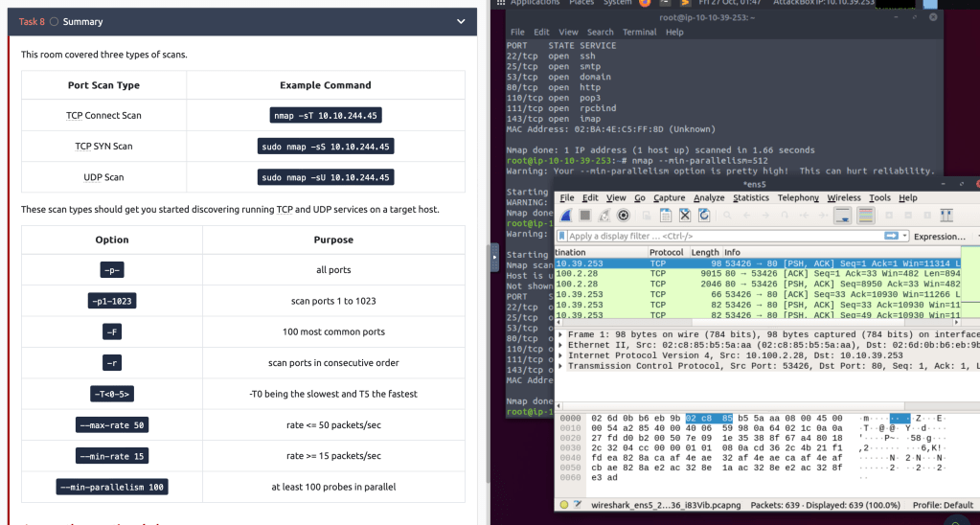
Task: Reload the current capture file
Action: [x=705, y=216]
